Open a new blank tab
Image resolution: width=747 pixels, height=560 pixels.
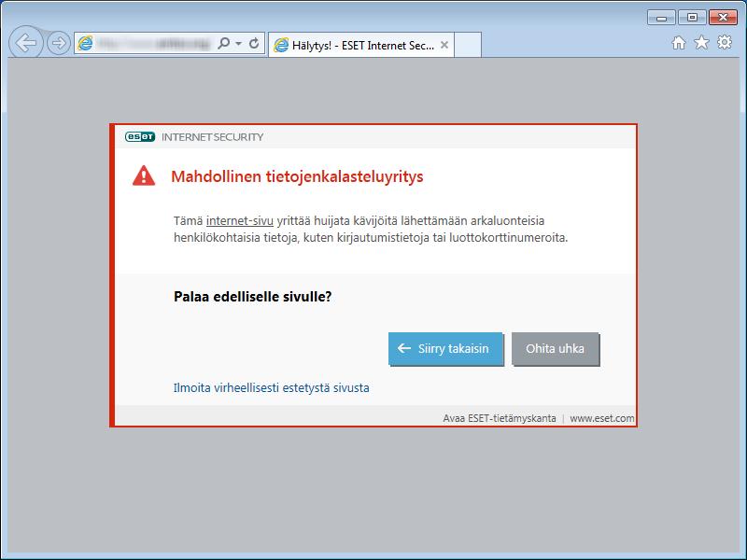tap(468, 45)
